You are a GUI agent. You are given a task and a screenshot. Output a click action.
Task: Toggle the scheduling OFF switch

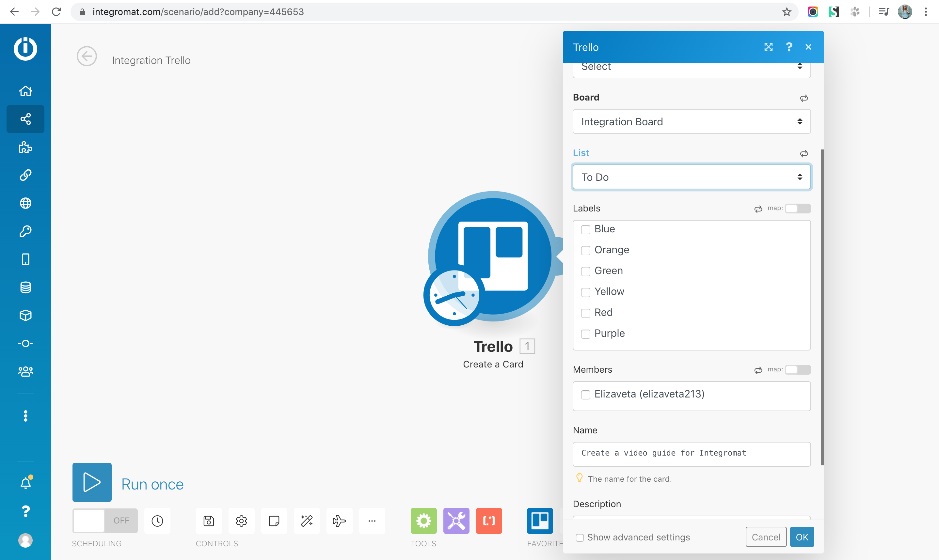105,521
